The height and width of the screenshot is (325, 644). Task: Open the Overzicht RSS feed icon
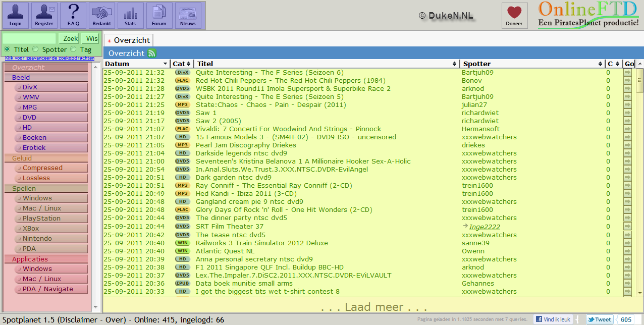click(x=151, y=53)
